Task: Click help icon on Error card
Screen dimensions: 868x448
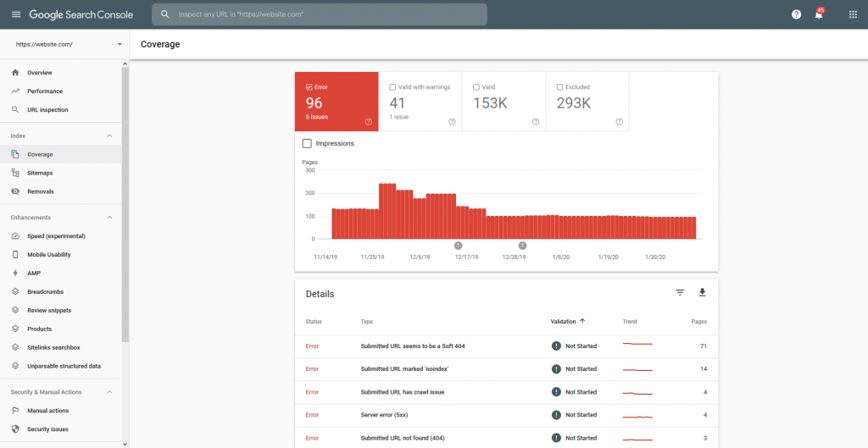Action: tap(369, 122)
